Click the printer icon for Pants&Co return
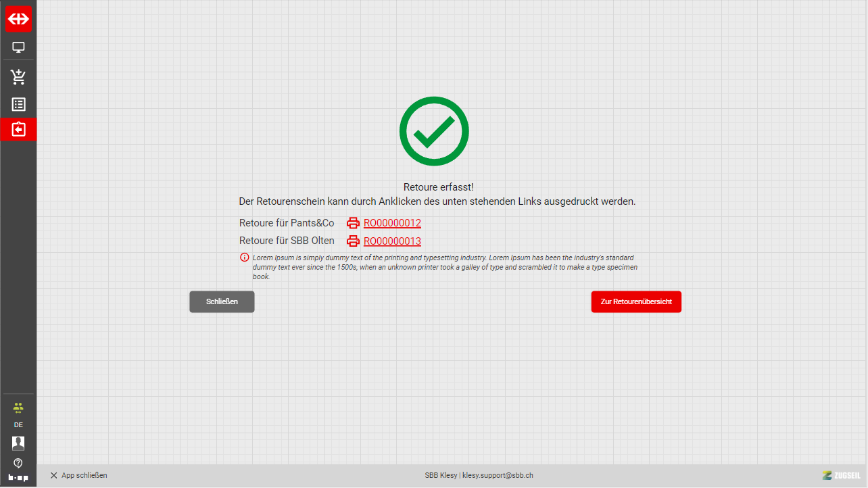This screenshot has width=868, height=488. click(353, 223)
